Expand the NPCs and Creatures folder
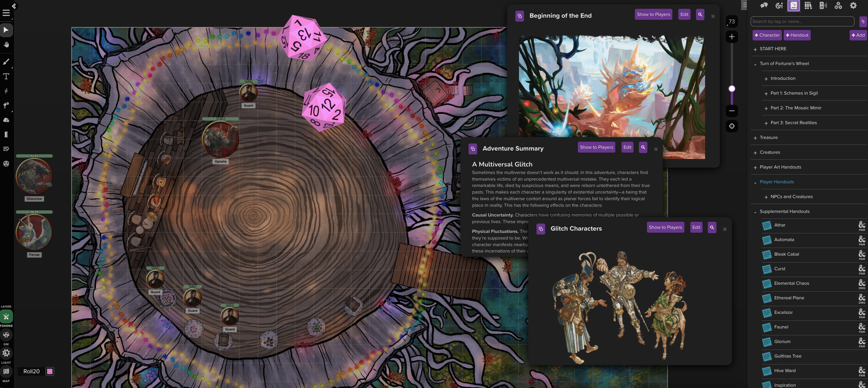The width and height of the screenshot is (868, 388). coord(766,197)
